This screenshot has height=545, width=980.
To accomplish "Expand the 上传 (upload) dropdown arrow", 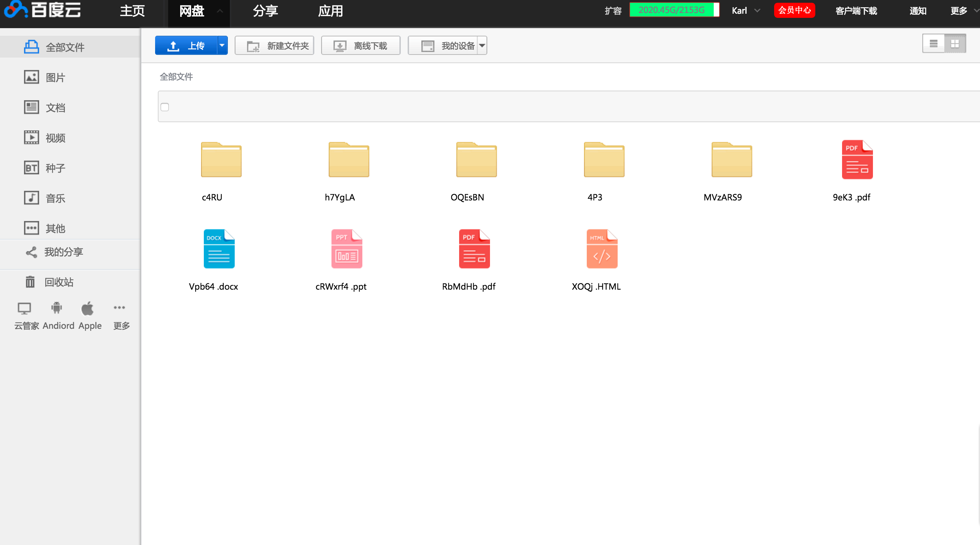I will (x=222, y=45).
